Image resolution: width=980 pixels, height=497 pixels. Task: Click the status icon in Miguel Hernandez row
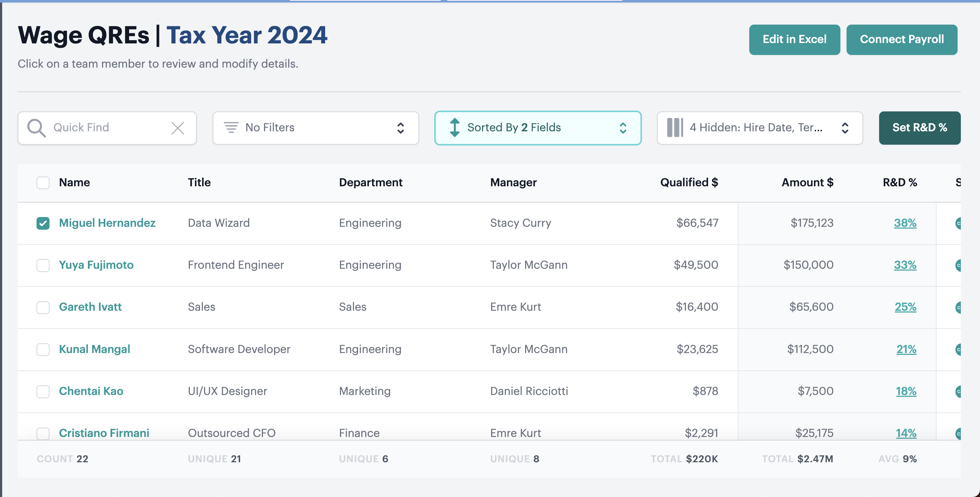point(958,223)
